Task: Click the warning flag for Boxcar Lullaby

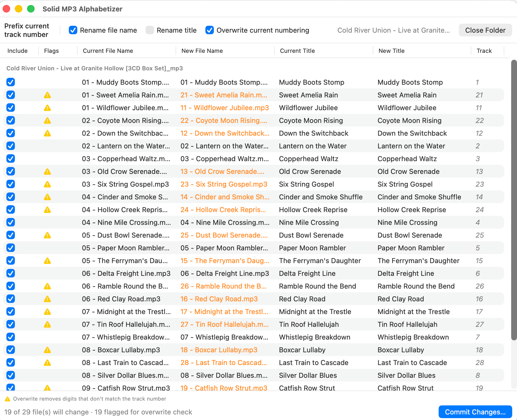Action: coord(47,350)
